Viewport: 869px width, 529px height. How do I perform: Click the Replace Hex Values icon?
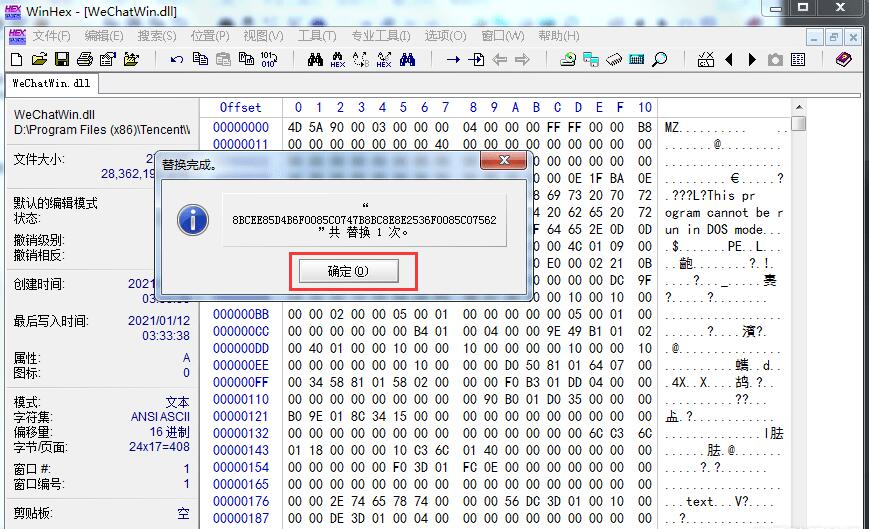pyautogui.click(x=384, y=60)
